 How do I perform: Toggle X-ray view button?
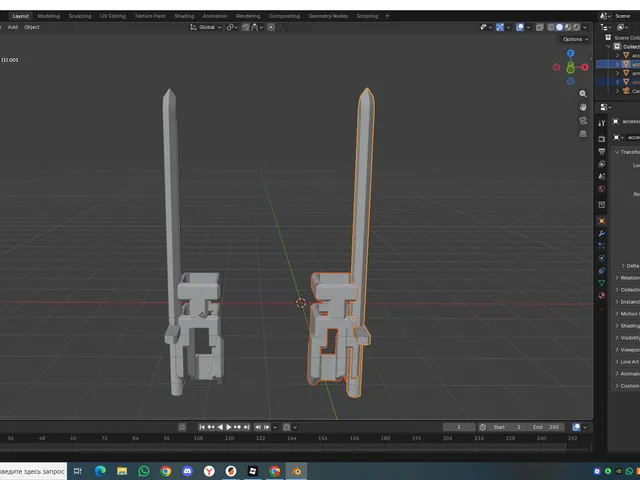click(x=540, y=27)
